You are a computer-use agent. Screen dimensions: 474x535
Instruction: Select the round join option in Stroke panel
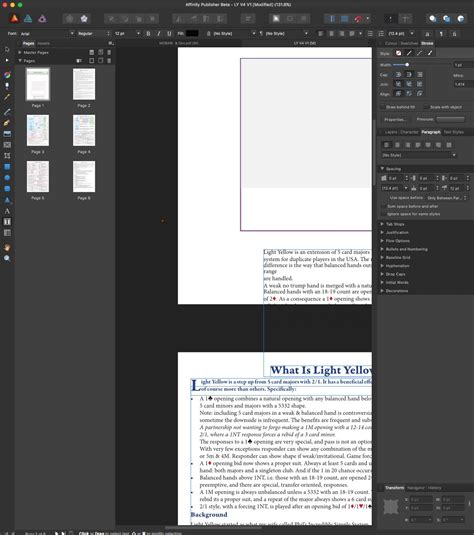tap(399, 84)
